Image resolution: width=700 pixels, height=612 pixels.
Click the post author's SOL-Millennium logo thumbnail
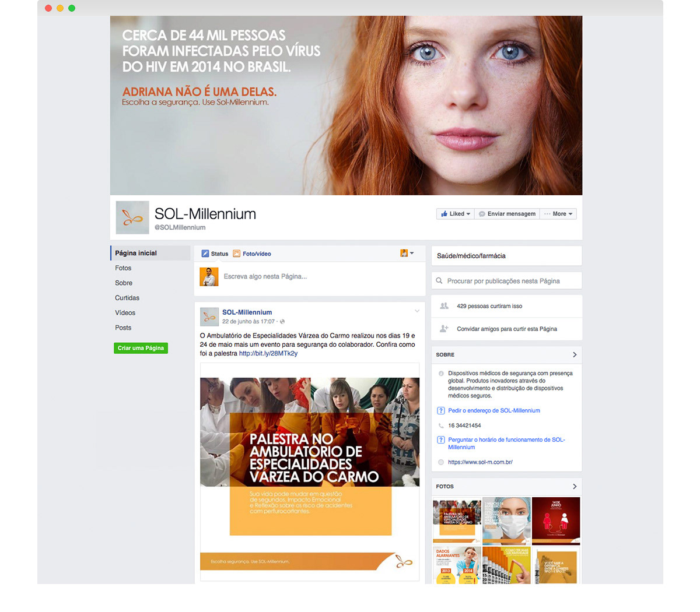coord(209,316)
